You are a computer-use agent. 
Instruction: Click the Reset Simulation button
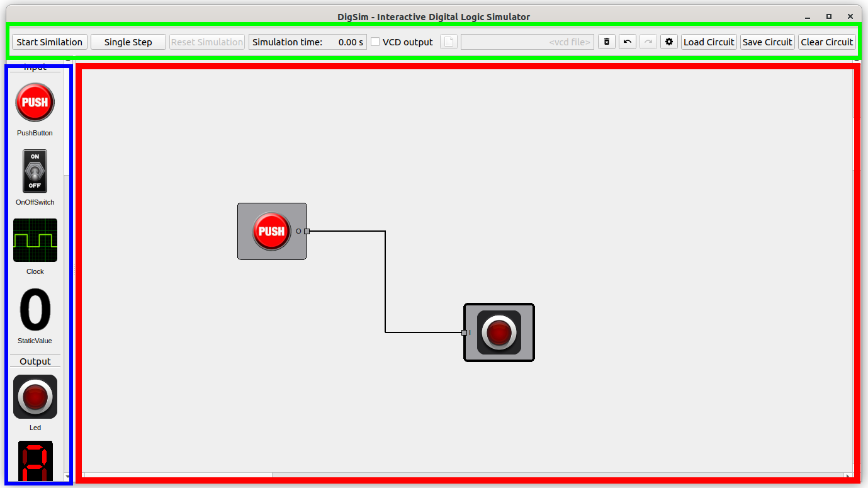pos(207,42)
